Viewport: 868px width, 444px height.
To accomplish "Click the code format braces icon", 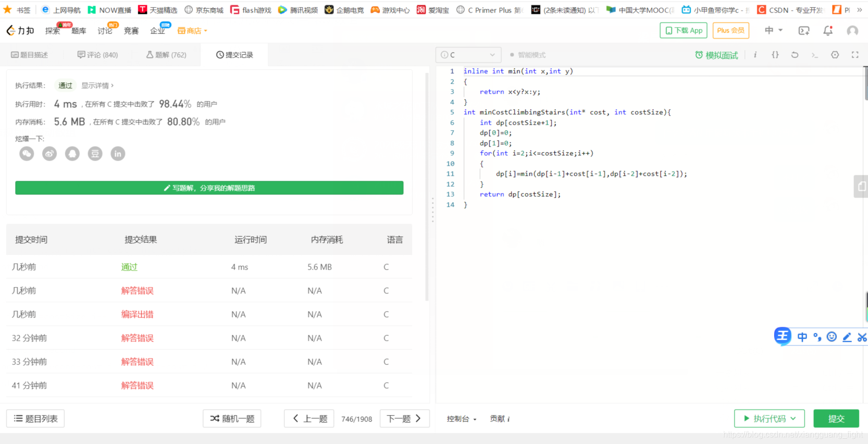I will tap(775, 55).
